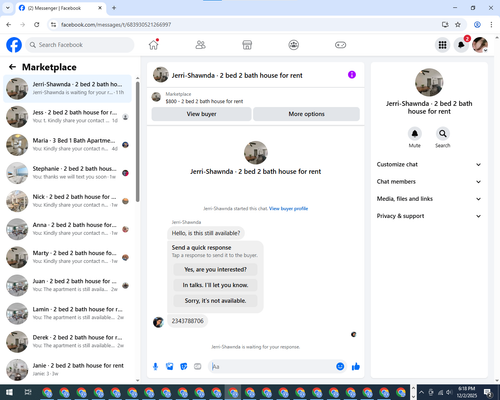Navigate back with browser back arrow
The height and width of the screenshot is (400, 500).
coord(9,25)
